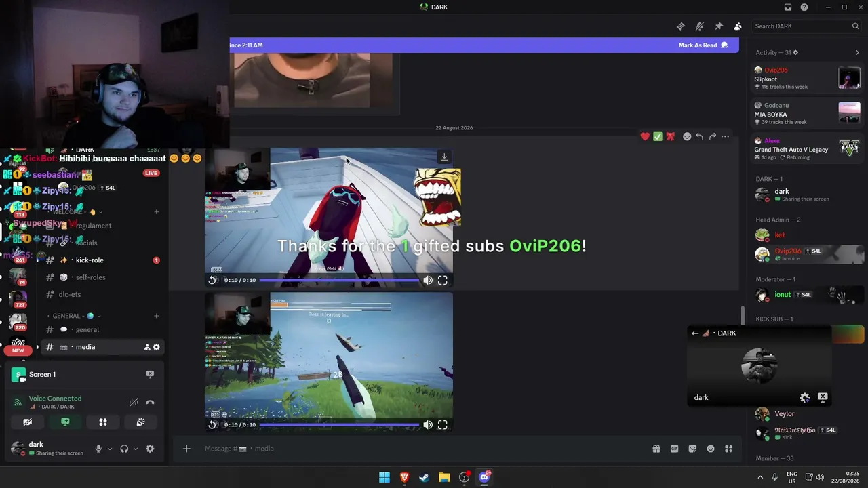Open notification settings bell icon
Viewport: 868px width, 488px height.
point(700,26)
